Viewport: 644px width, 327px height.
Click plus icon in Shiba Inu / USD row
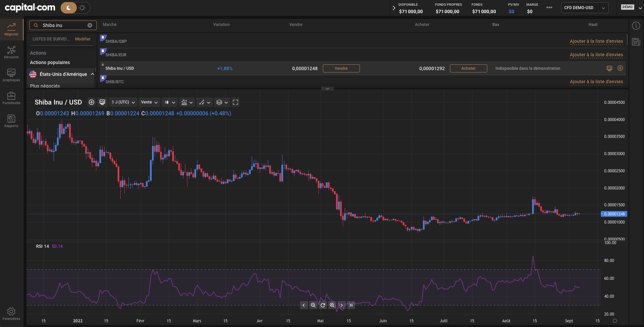click(620, 68)
